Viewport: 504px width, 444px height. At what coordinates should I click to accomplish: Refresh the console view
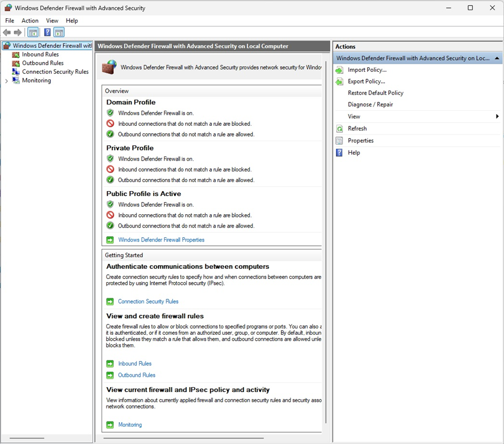(357, 128)
